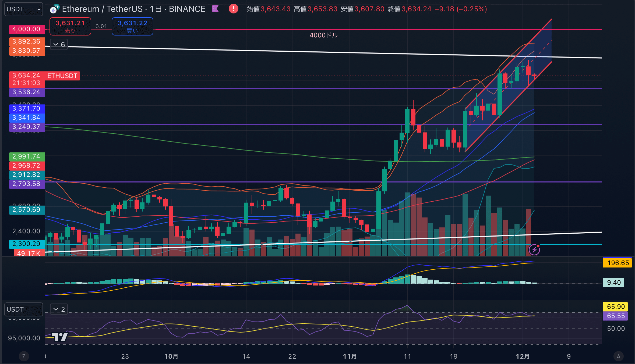Click the 4000ドル line text label
Screen dimensions: 635x364
[323, 35]
